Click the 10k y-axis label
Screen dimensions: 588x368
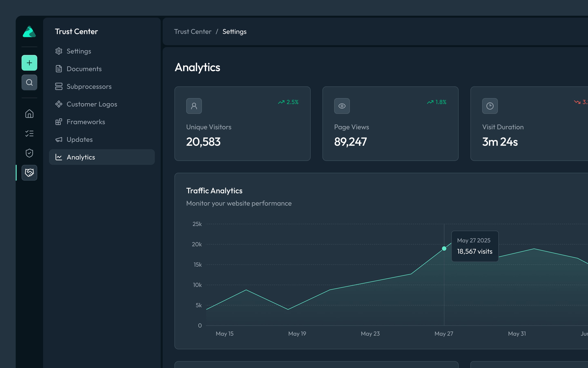pyautogui.click(x=197, y=285)
